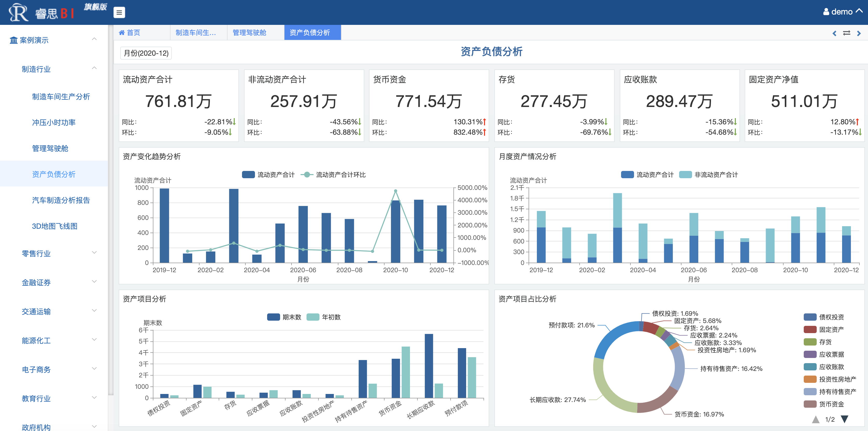Click the tab switch arrows icon
This screenshot has height=431, width=868.
846,33
